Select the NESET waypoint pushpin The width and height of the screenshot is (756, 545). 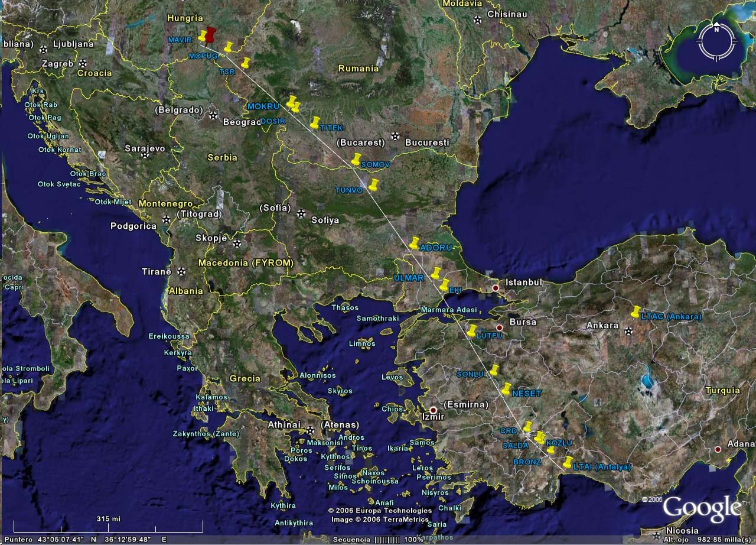pos(506,388)
